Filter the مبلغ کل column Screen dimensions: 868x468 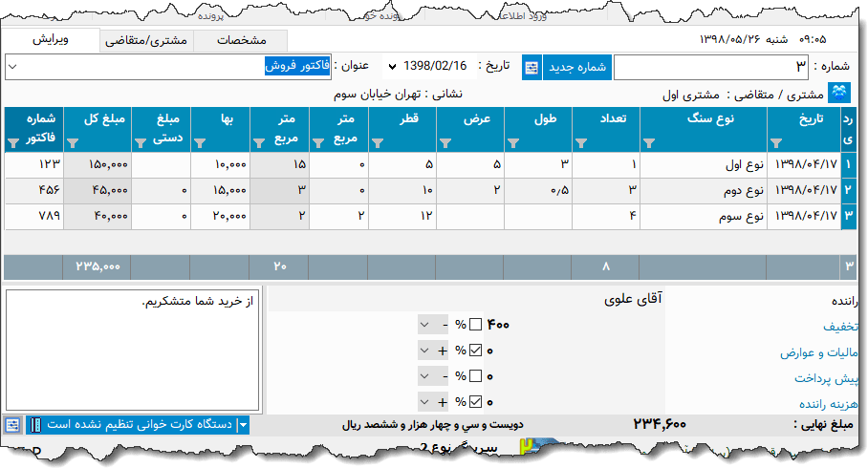point(73,143)
